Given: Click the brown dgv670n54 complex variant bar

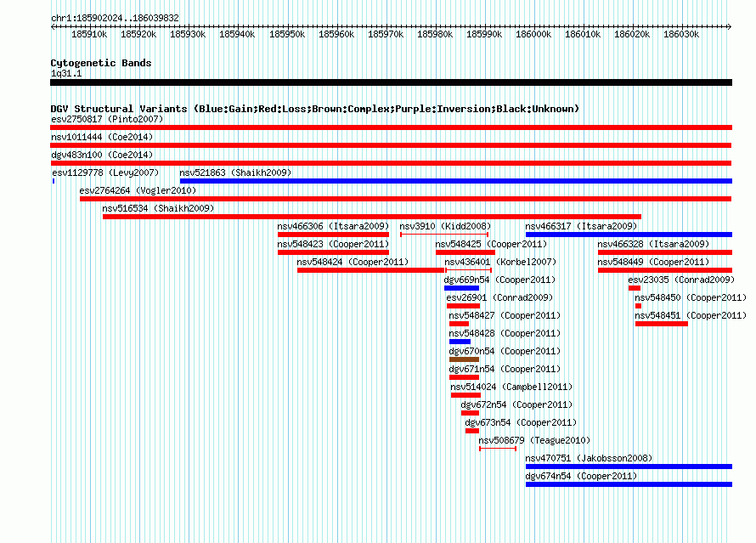Looking at the screenshot, I should (464, 359).
